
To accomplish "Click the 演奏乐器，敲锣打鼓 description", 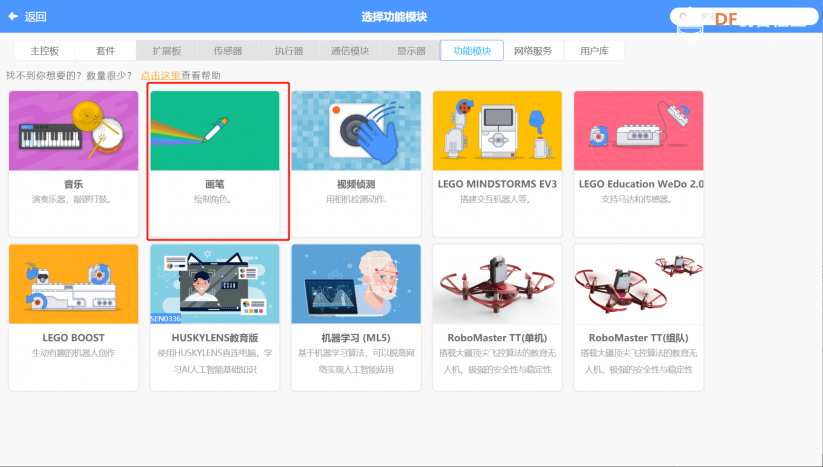I will [72, 199].
